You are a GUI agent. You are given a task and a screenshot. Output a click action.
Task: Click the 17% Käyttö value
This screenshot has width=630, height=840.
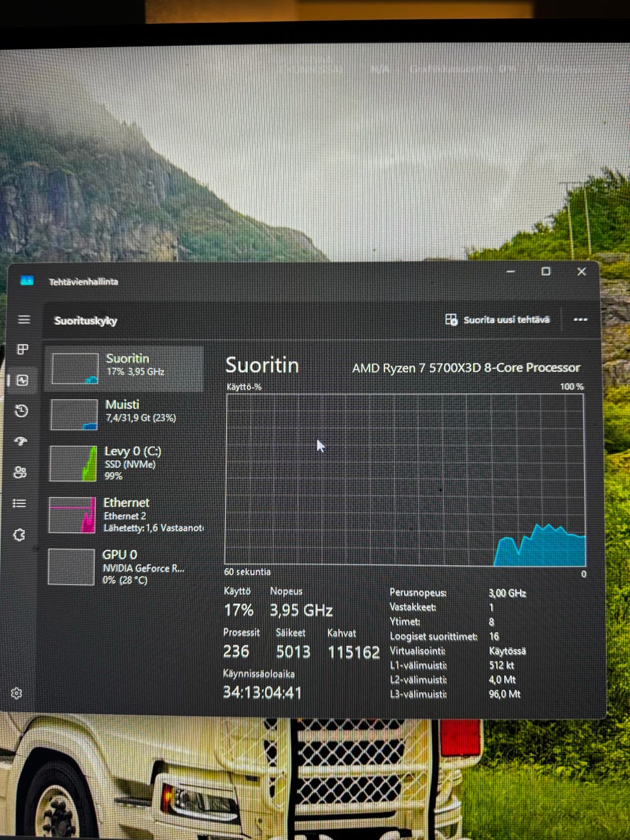click(x=238, y=610)
